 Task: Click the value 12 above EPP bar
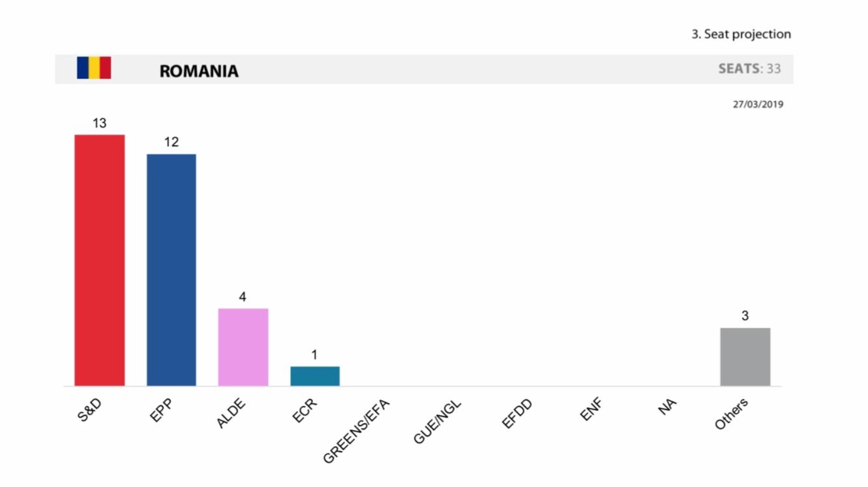pyautogui.click(x=171, y=142)
